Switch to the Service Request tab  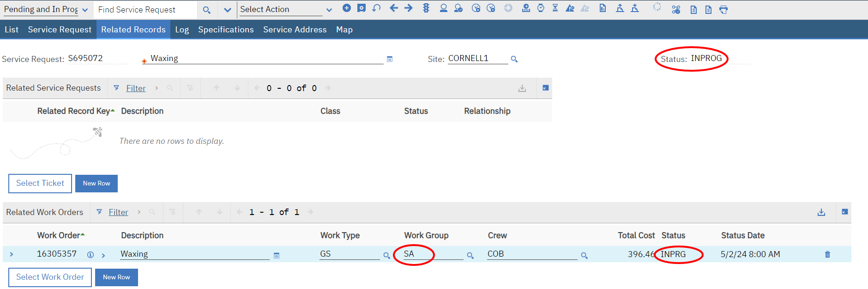click(60, 30)
